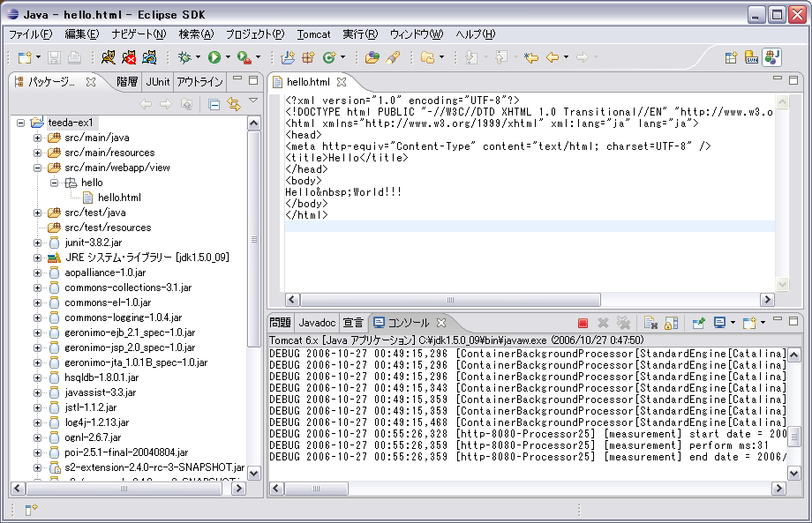812x523 pixels.
Task: Toggle scroll lock in the console toolbar
Action: pos(671,323)
